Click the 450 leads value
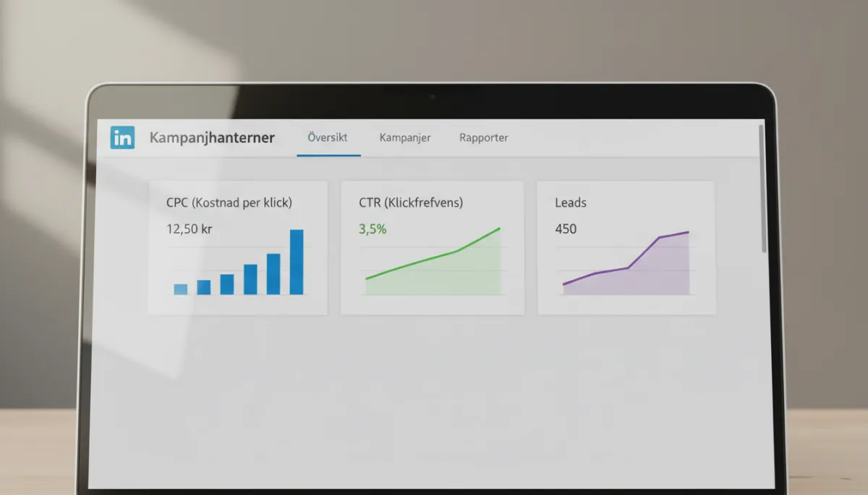This screenshot has width=868, height=495. coord(566,229)
